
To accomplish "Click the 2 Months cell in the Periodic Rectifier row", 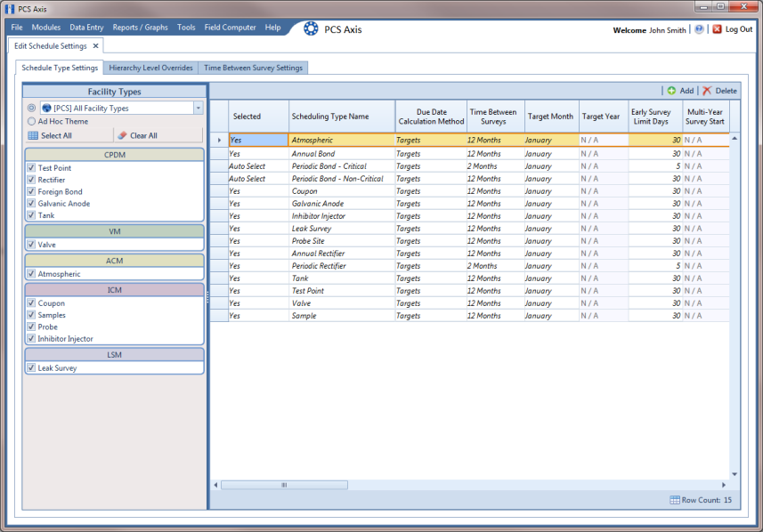I will (495, 266).
